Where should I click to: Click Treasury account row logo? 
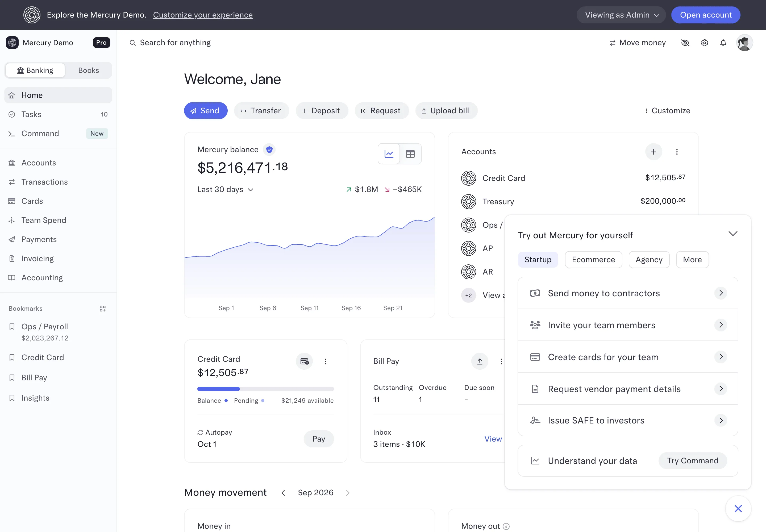[x=468, y=202]
